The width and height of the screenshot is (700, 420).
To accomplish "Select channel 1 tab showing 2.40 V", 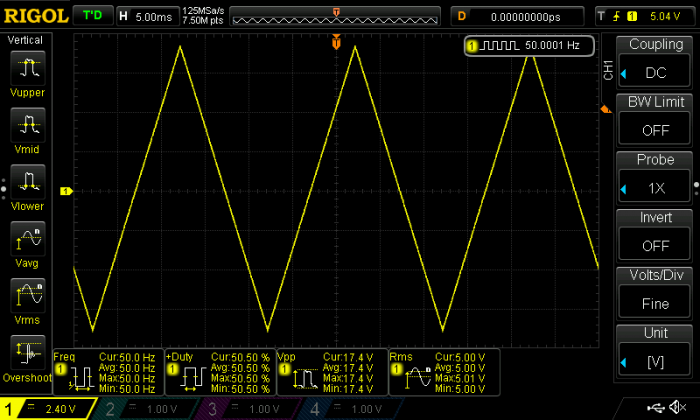I will [x=48, y=408].
